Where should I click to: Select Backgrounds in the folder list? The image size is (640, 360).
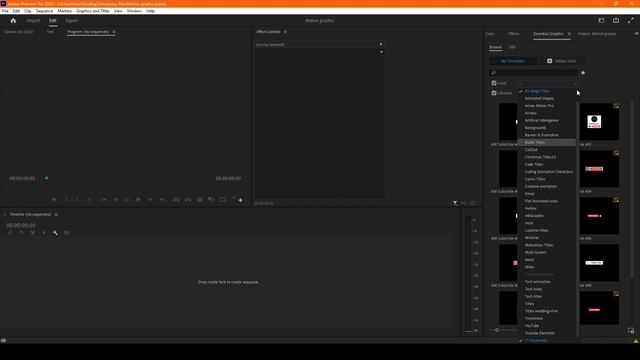(x=535, y=128)
